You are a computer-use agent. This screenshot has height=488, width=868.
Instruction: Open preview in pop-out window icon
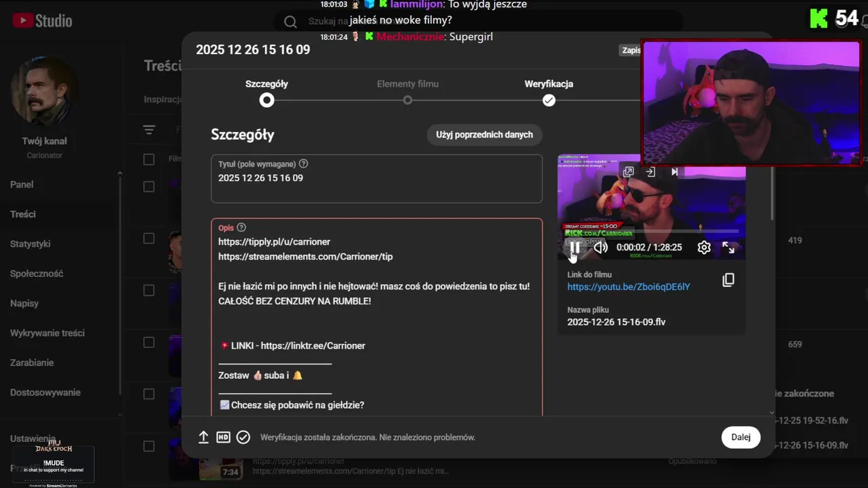(x=629, y=172)
